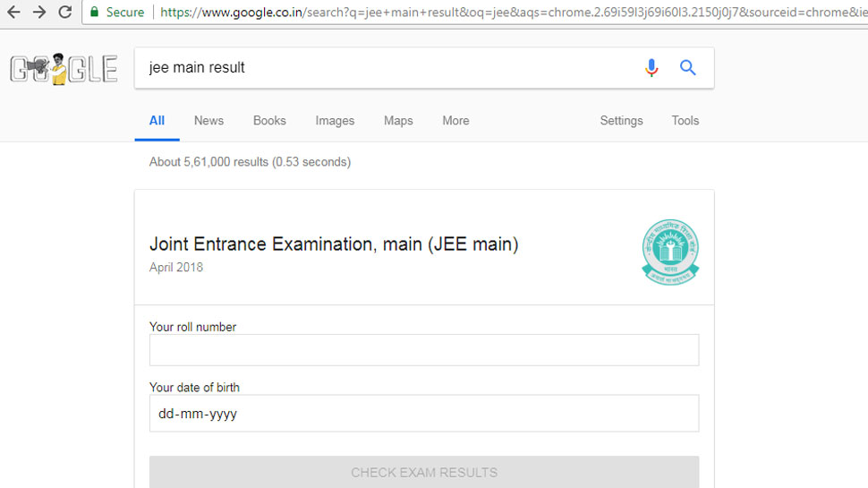Viewport: 868px width, 488px height.
Task: Focus the Your roll number field
Action: pyautogui.click(x=424, y=349)
